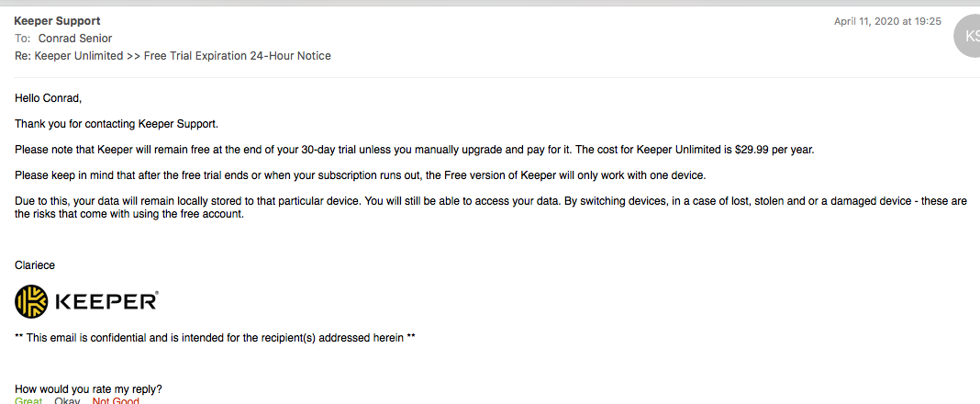Image resolution: width=980 pixels, height=404 pixels.
Task: Click the 'Hello Conrad,' greeting line
Action: pos(48,97)
